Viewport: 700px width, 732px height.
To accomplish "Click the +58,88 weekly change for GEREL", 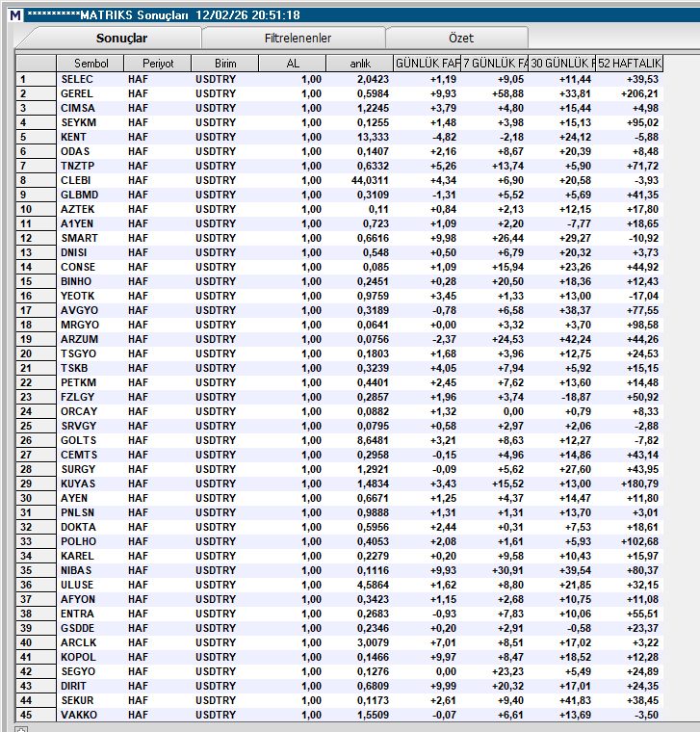I will (507, 93).
